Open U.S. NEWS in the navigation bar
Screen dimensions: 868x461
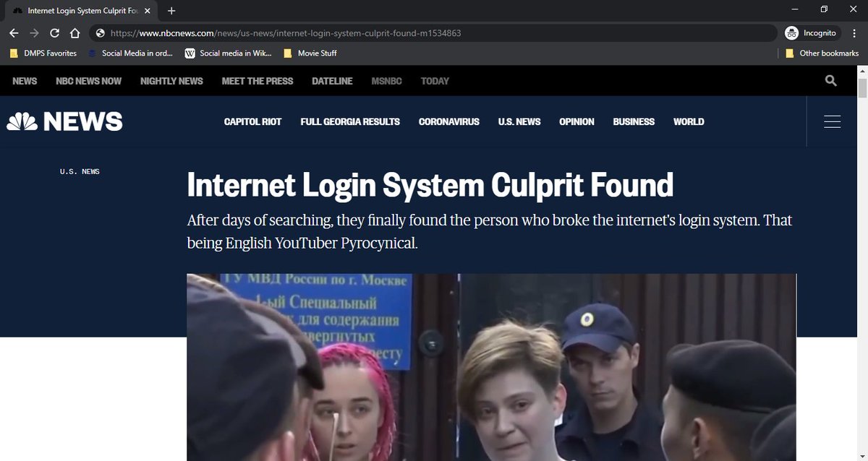tap(519, 121)
